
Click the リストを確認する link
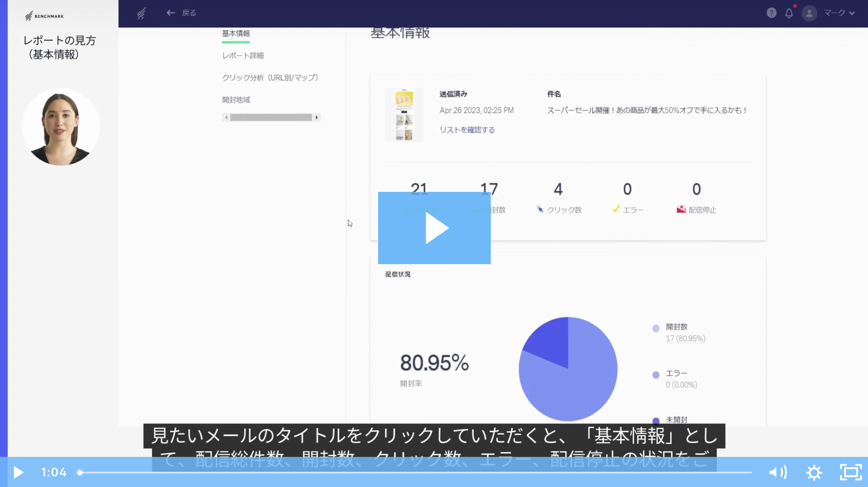[467, 130]
